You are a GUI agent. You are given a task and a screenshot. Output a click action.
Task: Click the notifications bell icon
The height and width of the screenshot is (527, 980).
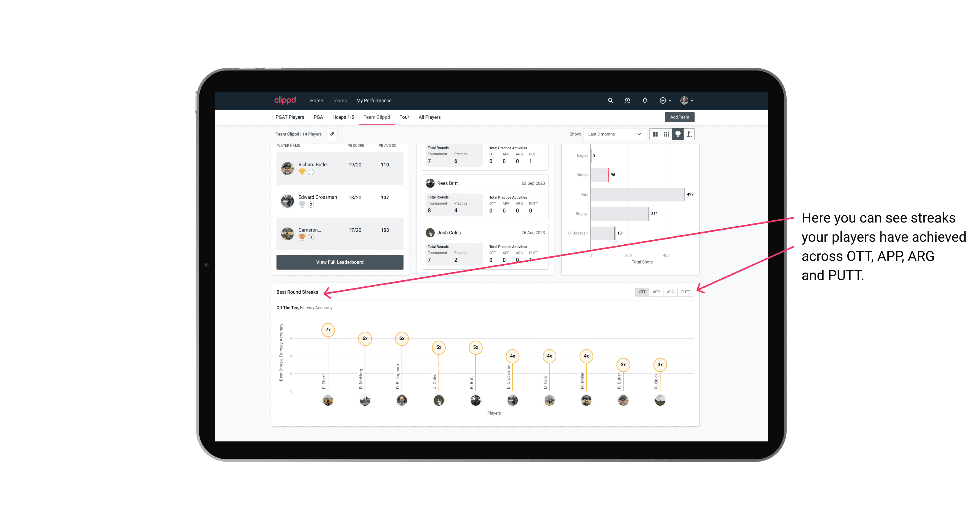644,101
